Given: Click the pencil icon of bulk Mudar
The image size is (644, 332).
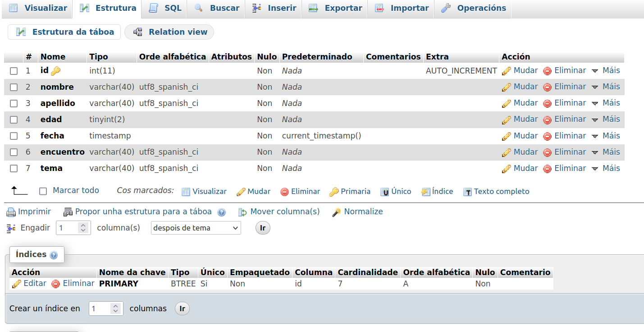Looking at the screenshot, I should tap(241, 192).
